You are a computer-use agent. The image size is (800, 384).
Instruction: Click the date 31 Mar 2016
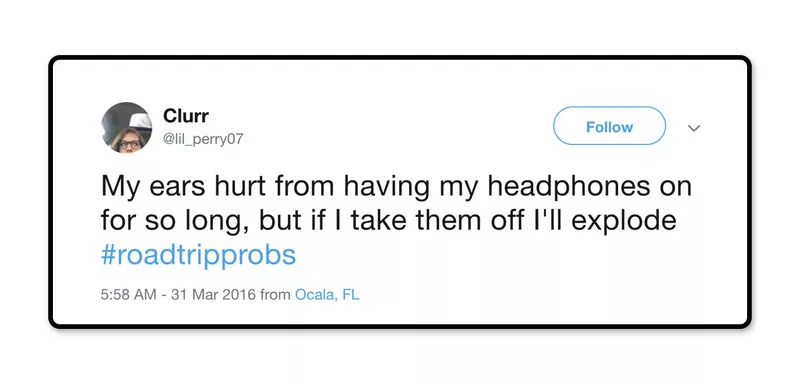(x=213, y=294)
